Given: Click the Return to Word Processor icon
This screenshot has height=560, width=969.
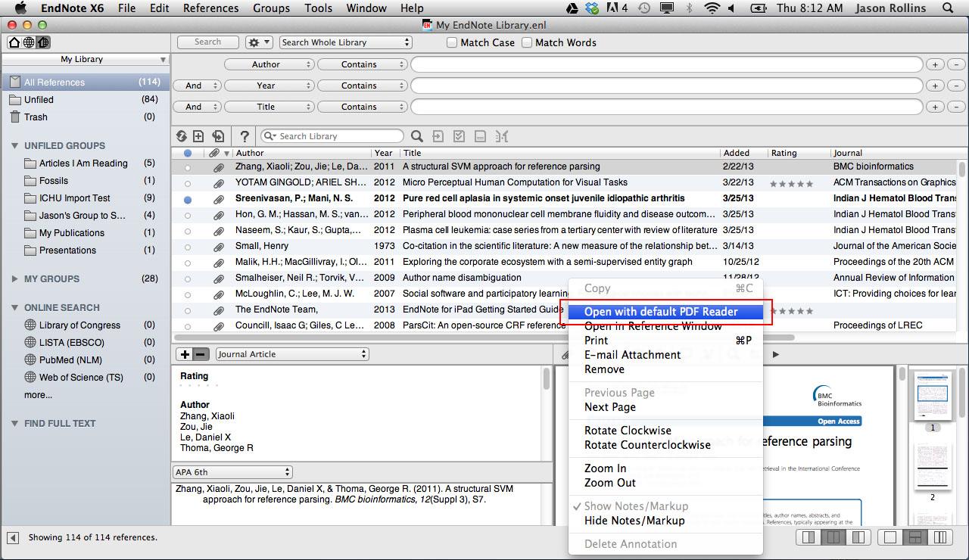Looking at the screenshot, I should point(480,136).
